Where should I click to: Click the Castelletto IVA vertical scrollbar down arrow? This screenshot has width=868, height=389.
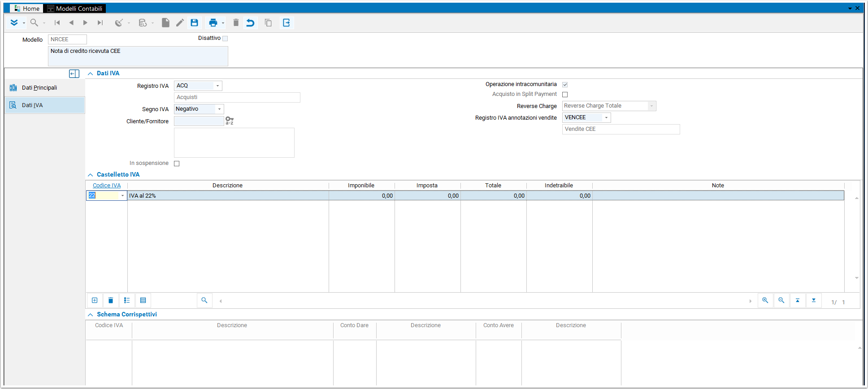[x=857, y=278]
